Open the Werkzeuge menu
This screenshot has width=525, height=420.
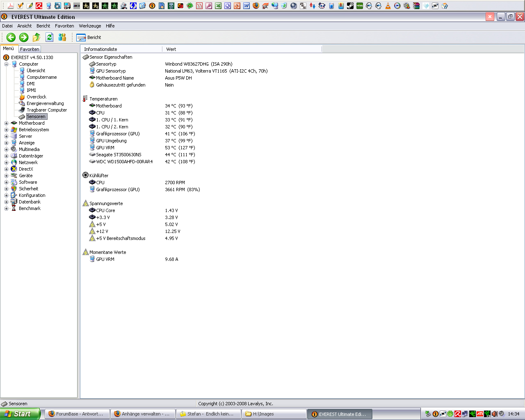[x=90, y=26]
